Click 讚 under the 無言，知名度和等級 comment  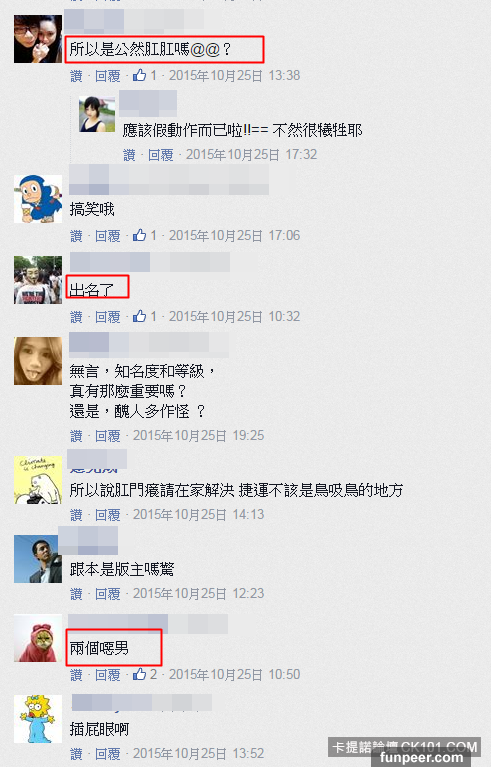[x=76, y=435]
